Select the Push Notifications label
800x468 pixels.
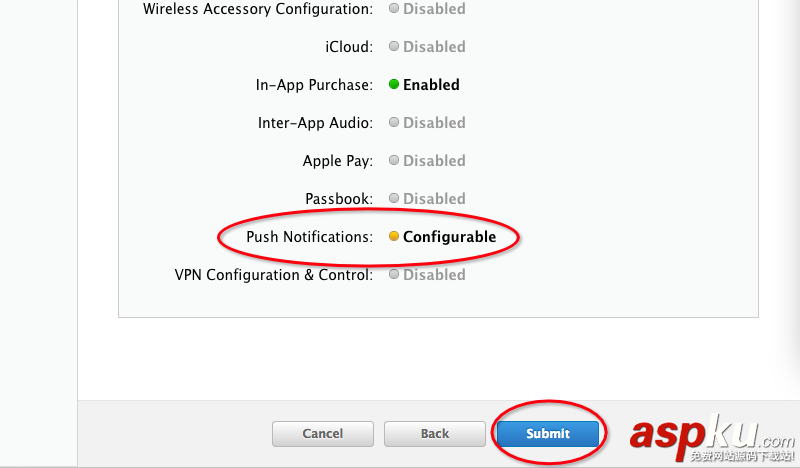[309, 237]
